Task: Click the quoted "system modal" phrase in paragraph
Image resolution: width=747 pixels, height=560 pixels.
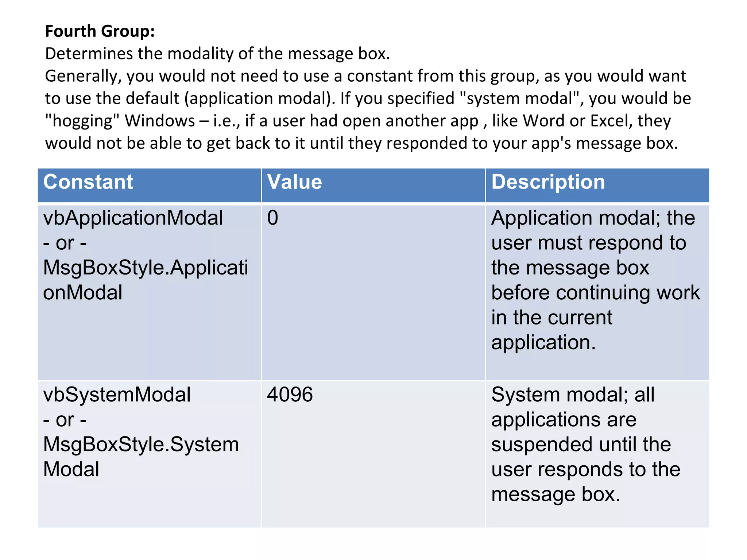Action: (x=519, y=98)
